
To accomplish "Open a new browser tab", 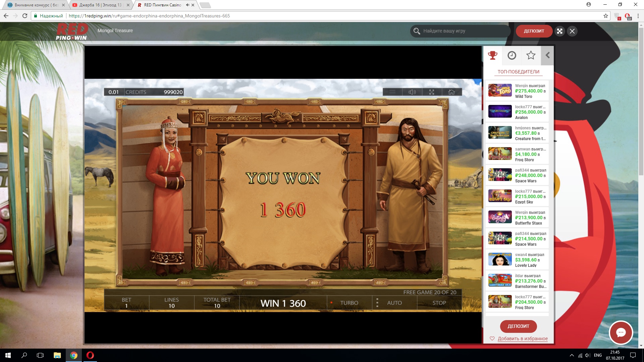I will 205,5.
